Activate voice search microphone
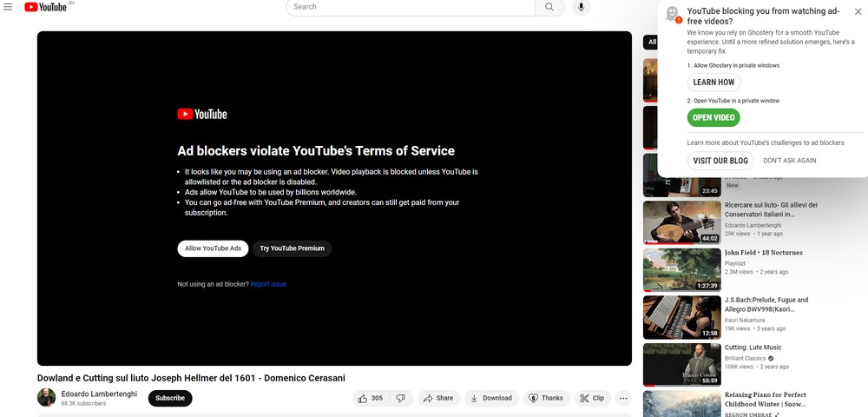868x417 pixels. (x=581, y=7)
